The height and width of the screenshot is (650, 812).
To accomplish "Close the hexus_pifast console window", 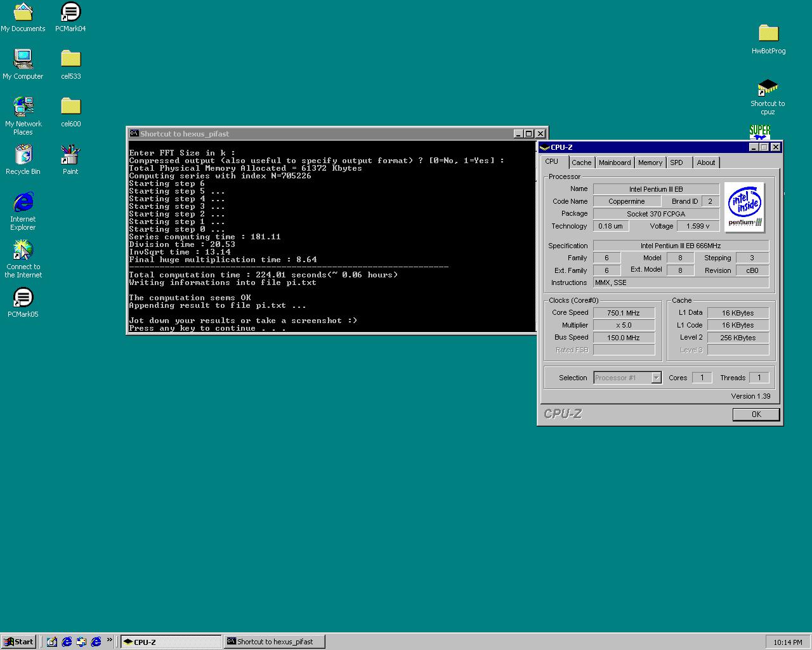I will 540,134.
